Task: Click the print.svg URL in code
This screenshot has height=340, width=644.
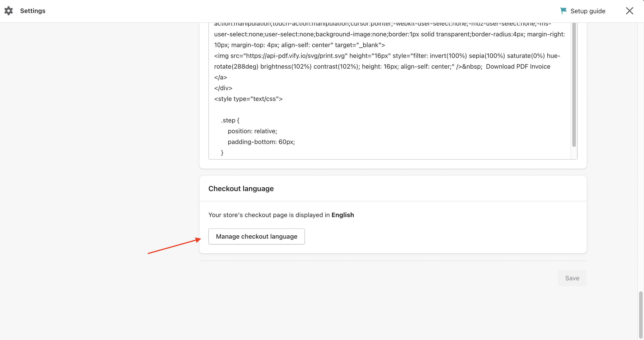Action: point(295,56)
